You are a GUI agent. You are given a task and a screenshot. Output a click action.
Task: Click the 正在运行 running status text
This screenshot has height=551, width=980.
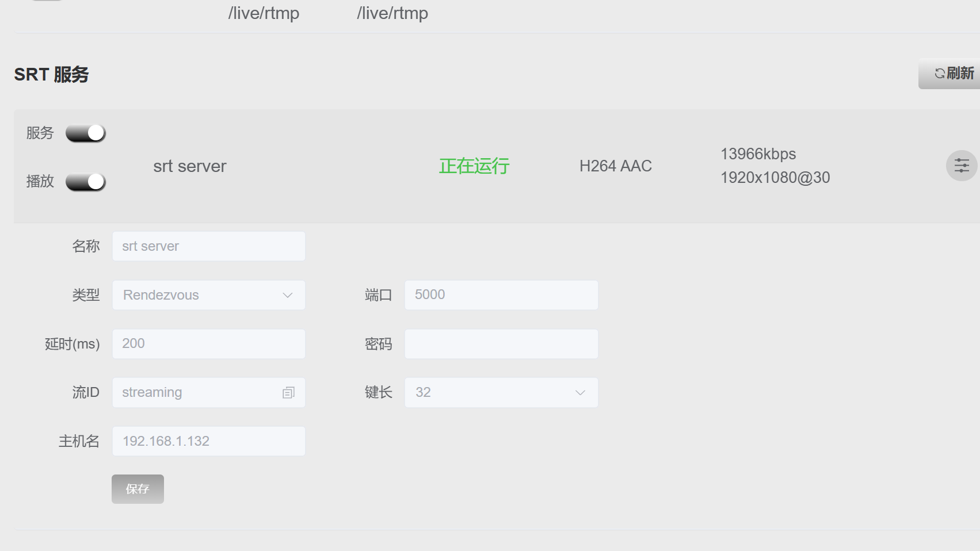(474, 166)
